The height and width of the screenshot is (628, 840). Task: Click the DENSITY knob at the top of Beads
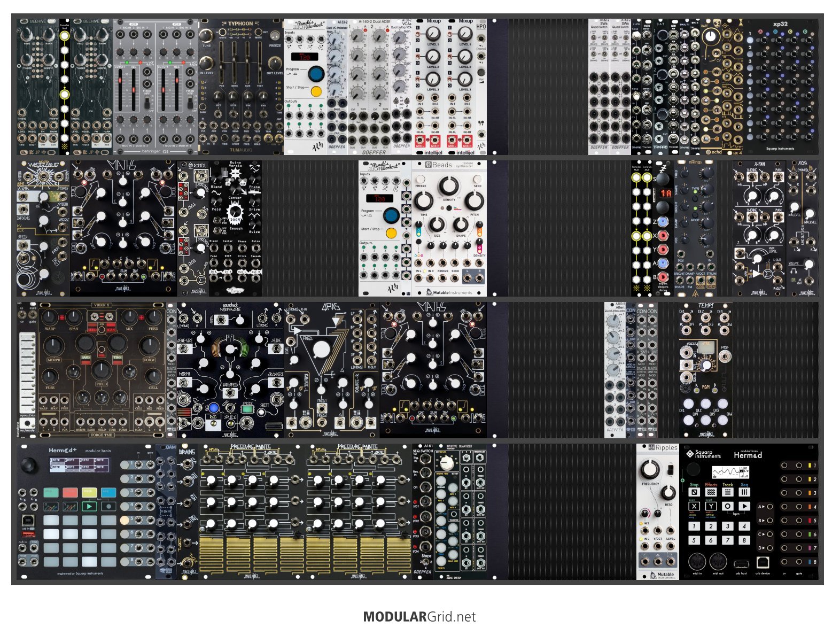[449, 187]
